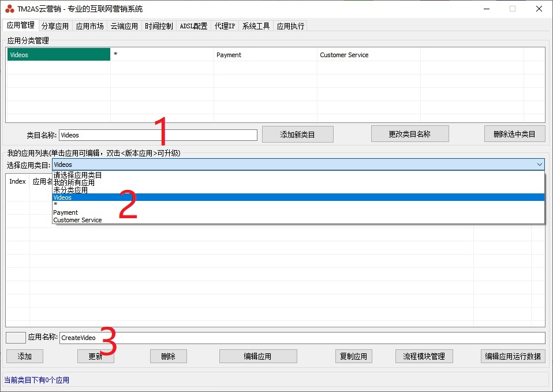Switch to the 系统工具 tab
Image resolution: width=553 pixels, height=392 pixels.
(x=256, y=25)
